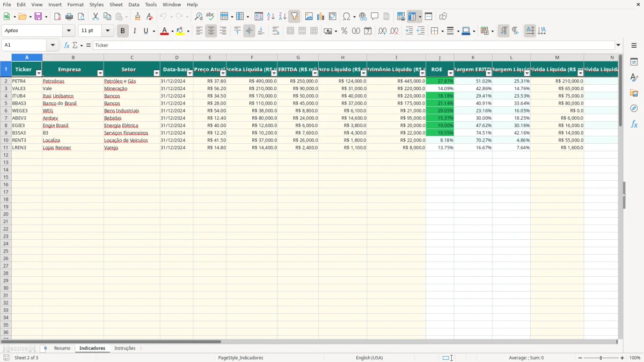
Task: Open the Data menu
Action: pyautogui.click(x=134, y=4)
